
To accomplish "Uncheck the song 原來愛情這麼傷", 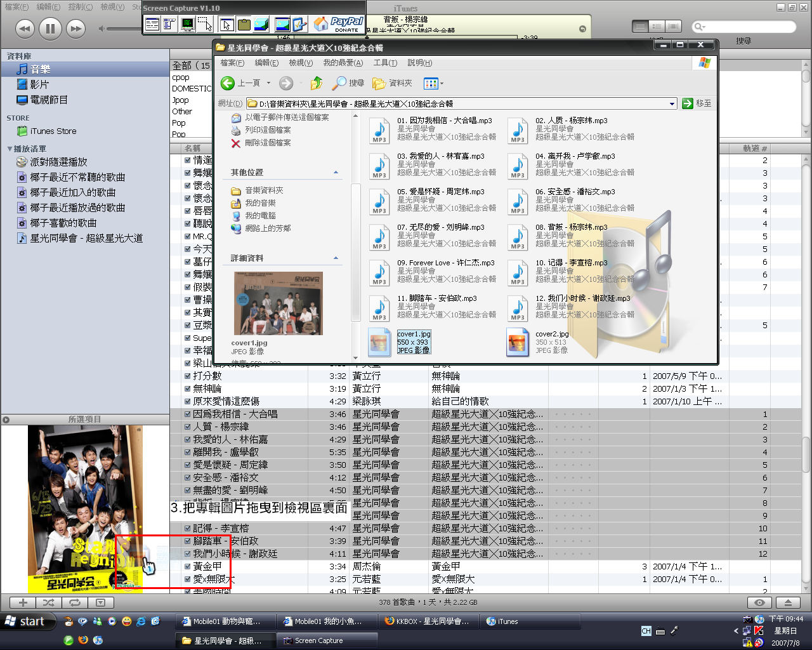I will point(188,401).
